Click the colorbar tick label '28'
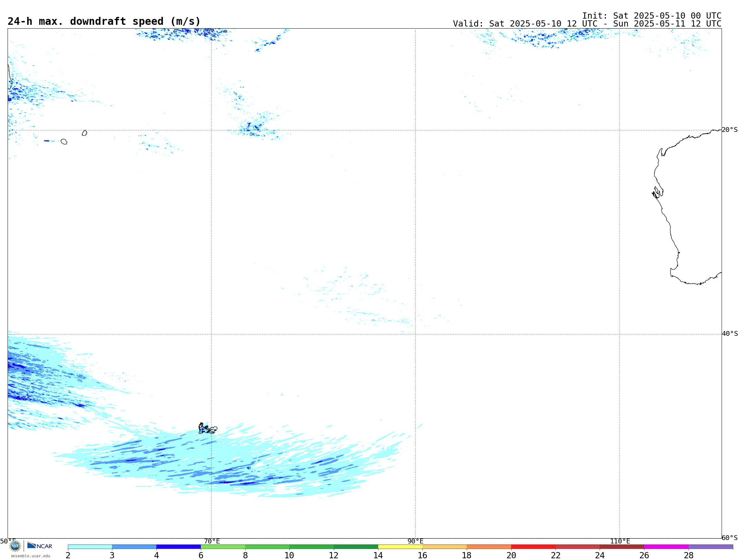744x560 pixels. tap(689, 555)
